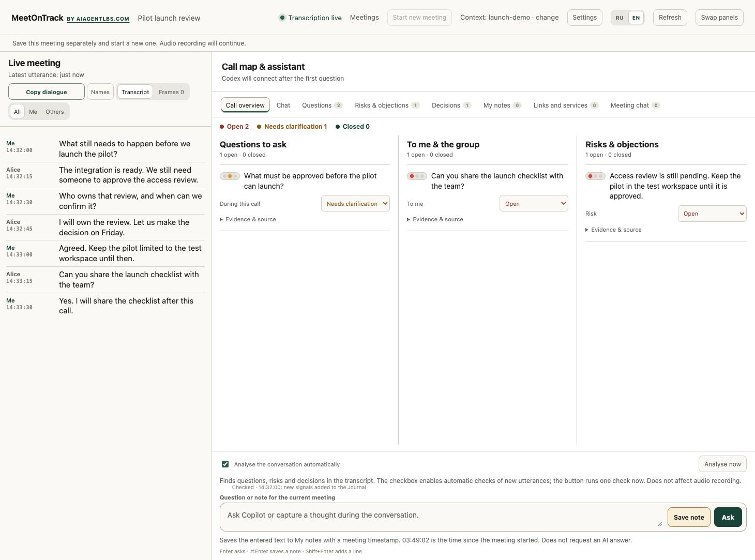Switch to the Frames 0 view
This screenshot has width=755, height=560.
[171, 92]
